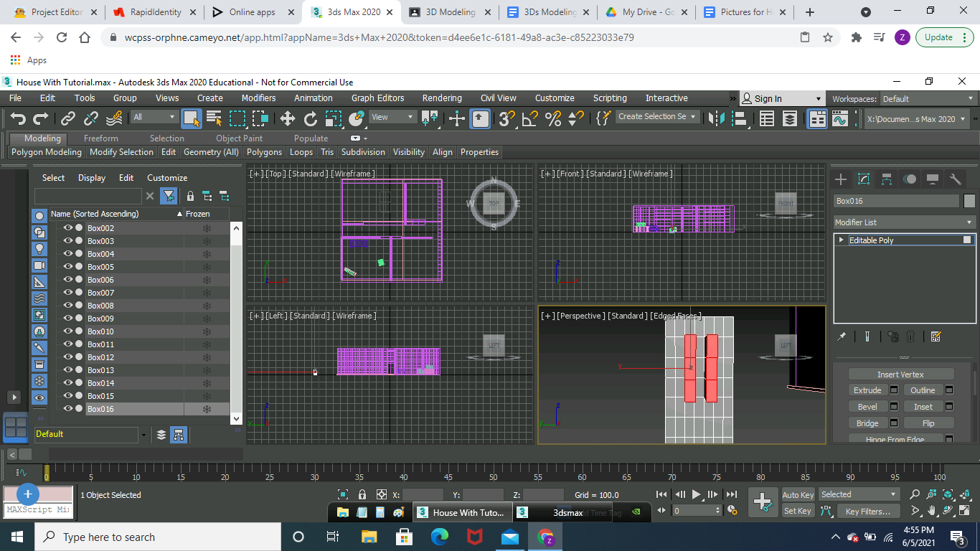This screenshot has height=551, width=980.
Task: Click the Play Animation button
Action: 696,494
